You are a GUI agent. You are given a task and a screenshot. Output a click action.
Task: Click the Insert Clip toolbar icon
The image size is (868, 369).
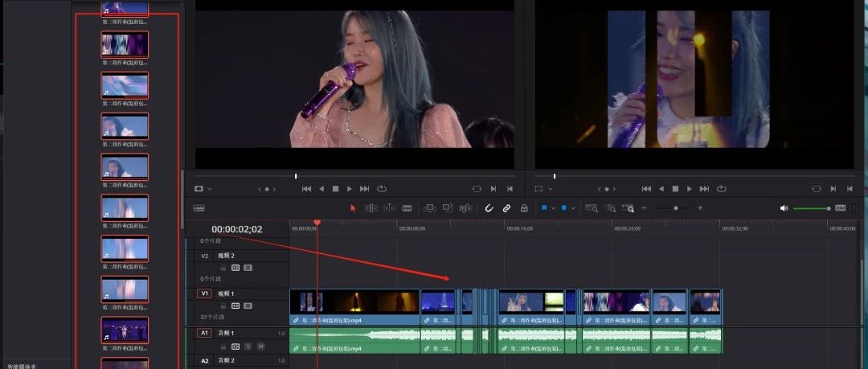pyautogui.click(x=429, y=208)
